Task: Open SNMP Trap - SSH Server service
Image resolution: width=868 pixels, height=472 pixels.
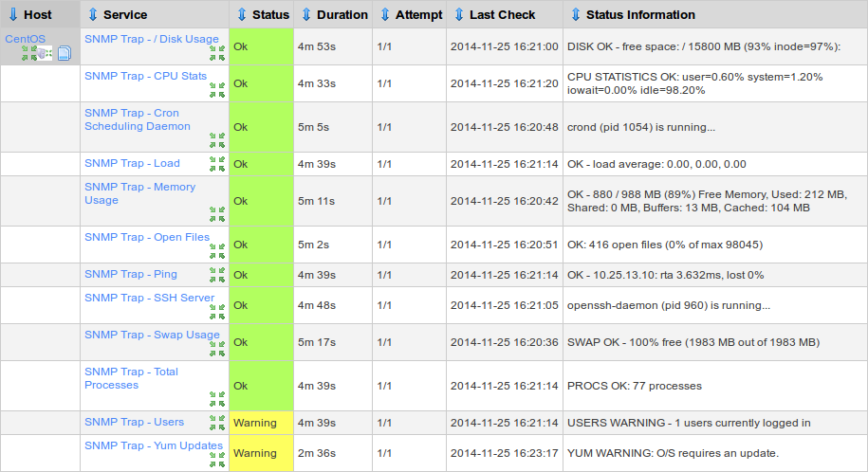Action: coord(149,298)
